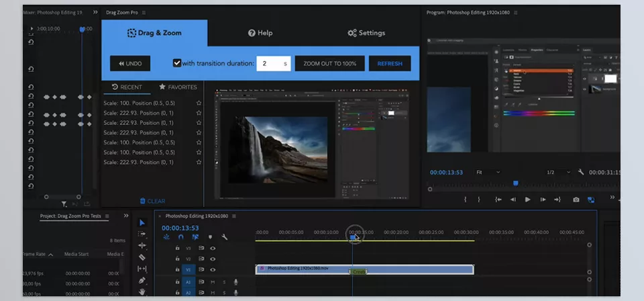Open the Fit zoom level dropdown
Screen dimensions: 644x301
pos(488,172)
